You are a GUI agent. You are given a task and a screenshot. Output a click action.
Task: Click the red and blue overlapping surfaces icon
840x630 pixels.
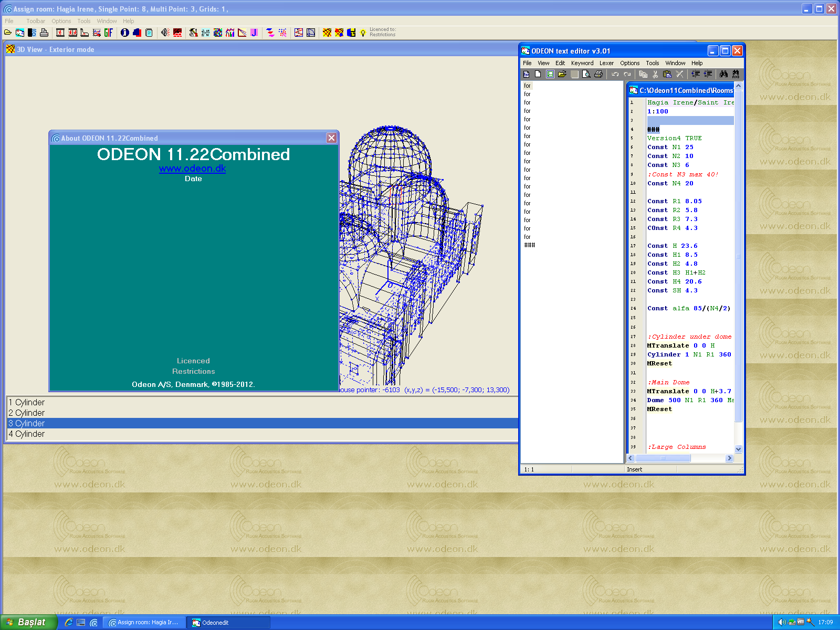click(x=137, y=33)
